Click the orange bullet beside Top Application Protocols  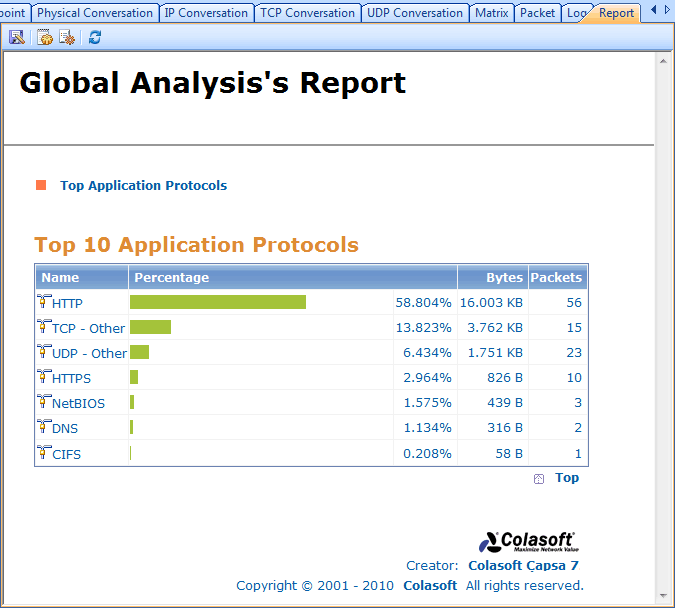(41, 185)
